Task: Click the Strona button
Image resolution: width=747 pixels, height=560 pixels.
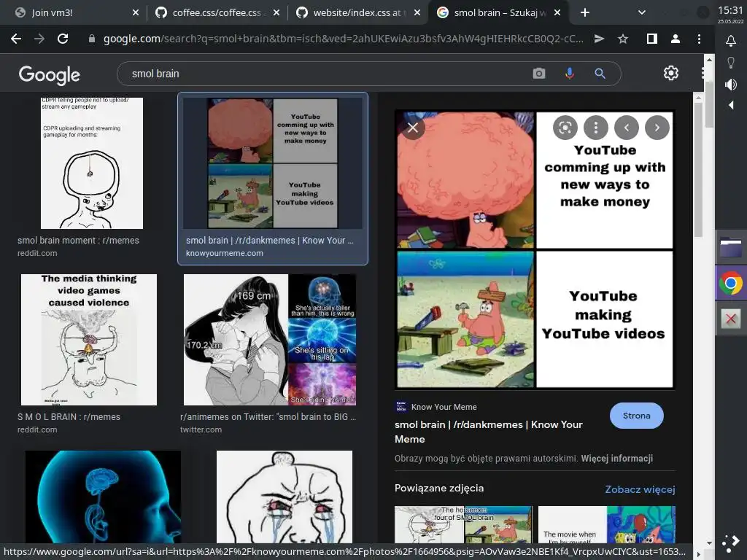Action: pos(636,416)
